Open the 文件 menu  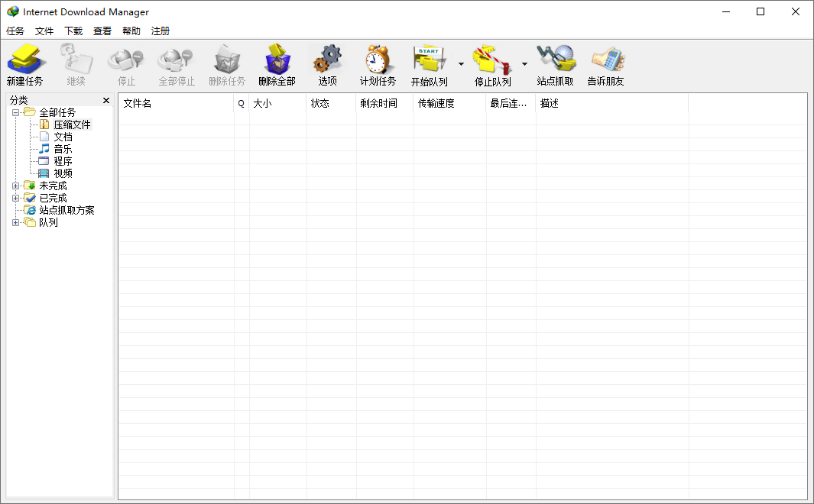pyautogui.click(x=44, y=31)
